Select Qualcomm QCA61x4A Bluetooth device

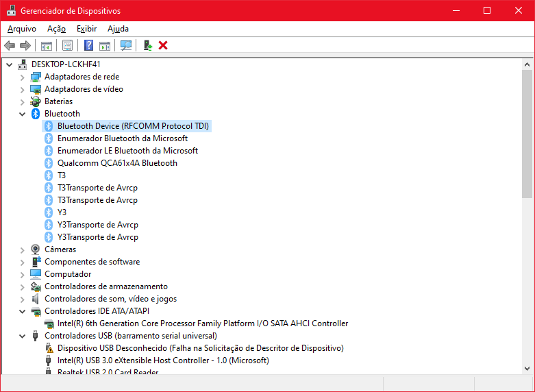[117, 163]
